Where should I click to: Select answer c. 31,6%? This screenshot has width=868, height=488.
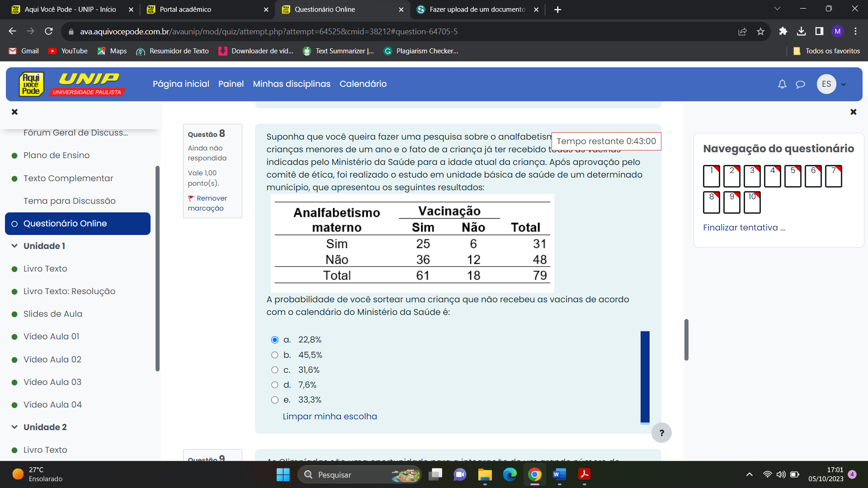tap(274, 370)
